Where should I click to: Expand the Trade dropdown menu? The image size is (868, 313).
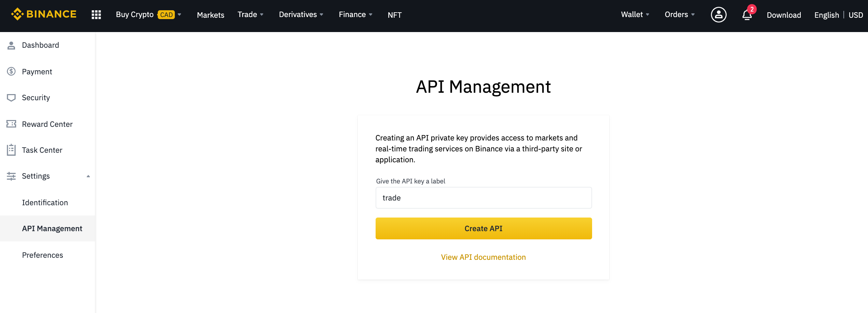250,15
